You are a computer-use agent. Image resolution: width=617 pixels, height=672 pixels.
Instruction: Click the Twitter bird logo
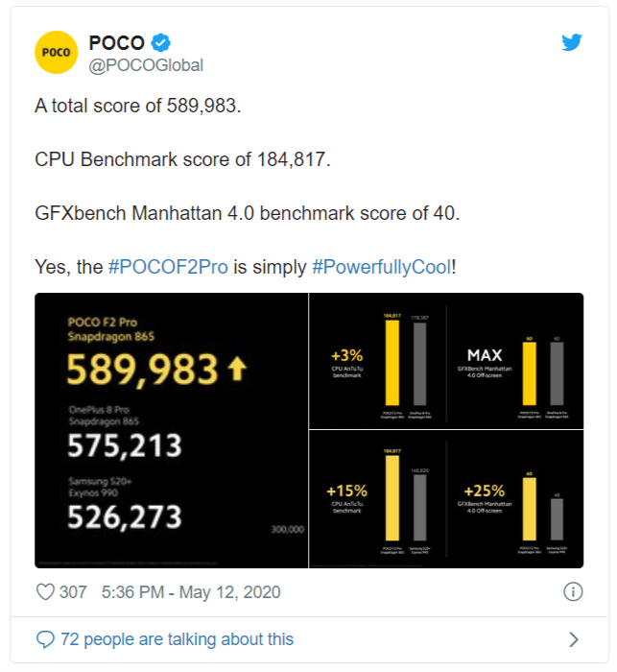coord(572,42)
